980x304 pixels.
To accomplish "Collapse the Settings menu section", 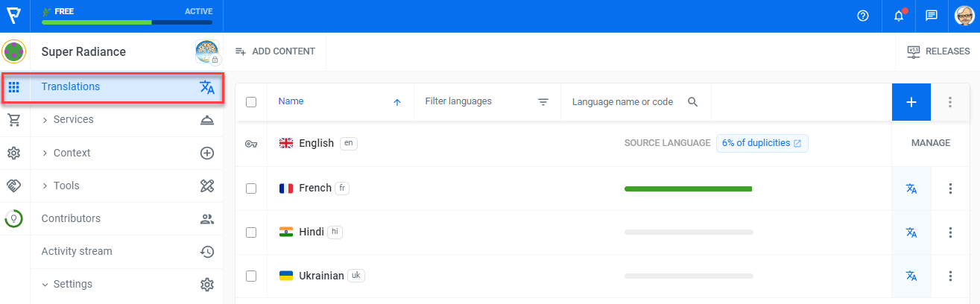I will (45, 285).
